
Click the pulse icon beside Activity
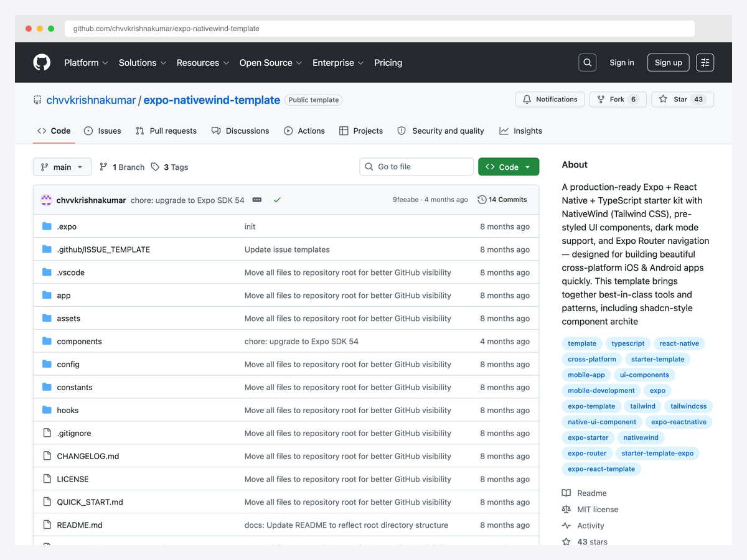[566, 526]
